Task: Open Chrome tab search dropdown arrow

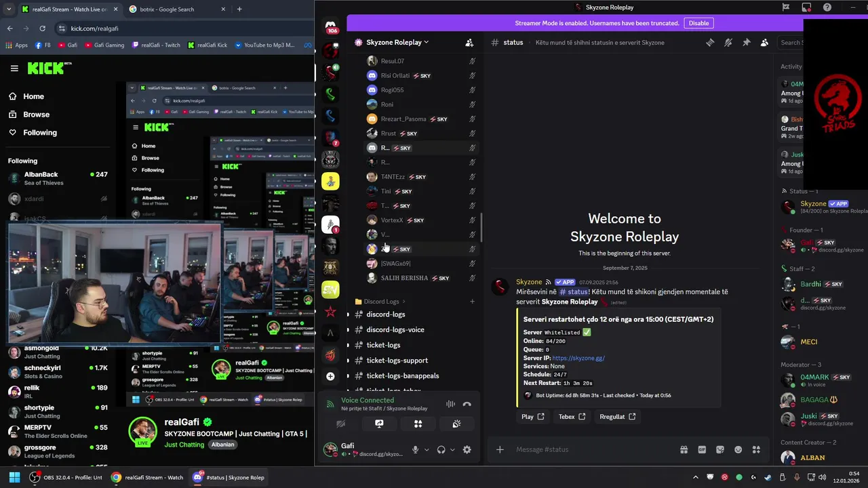Action: pyautogui.click(x=8, y=9)
